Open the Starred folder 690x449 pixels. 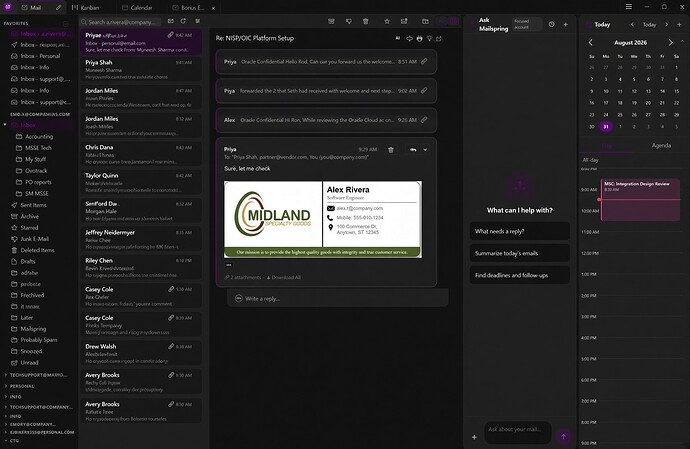pos(29,228)
